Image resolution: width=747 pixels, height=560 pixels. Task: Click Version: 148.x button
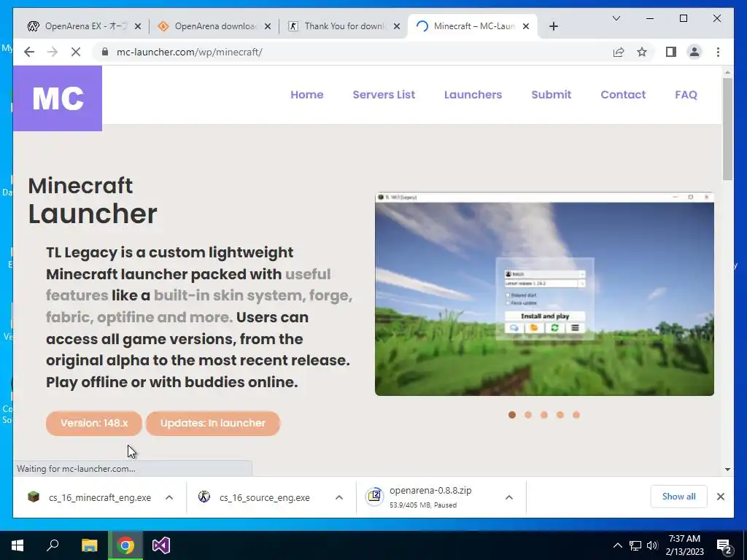[x=94, y=424]
